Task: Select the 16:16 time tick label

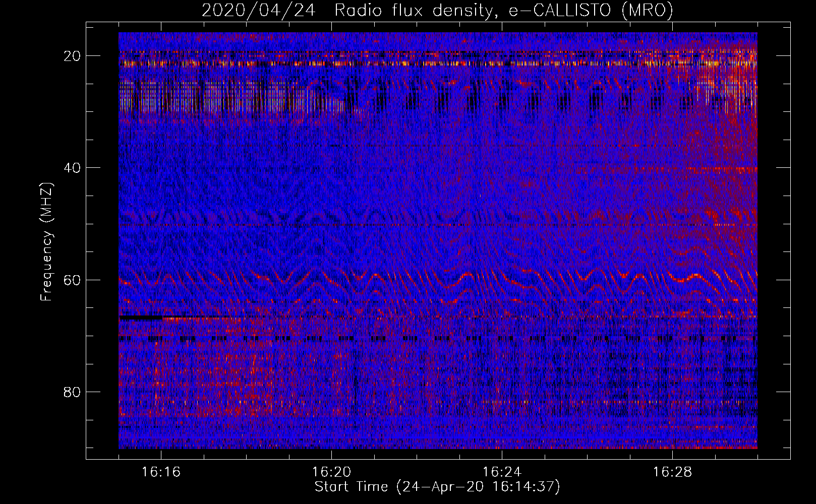Action: click(x=161, y=472)
